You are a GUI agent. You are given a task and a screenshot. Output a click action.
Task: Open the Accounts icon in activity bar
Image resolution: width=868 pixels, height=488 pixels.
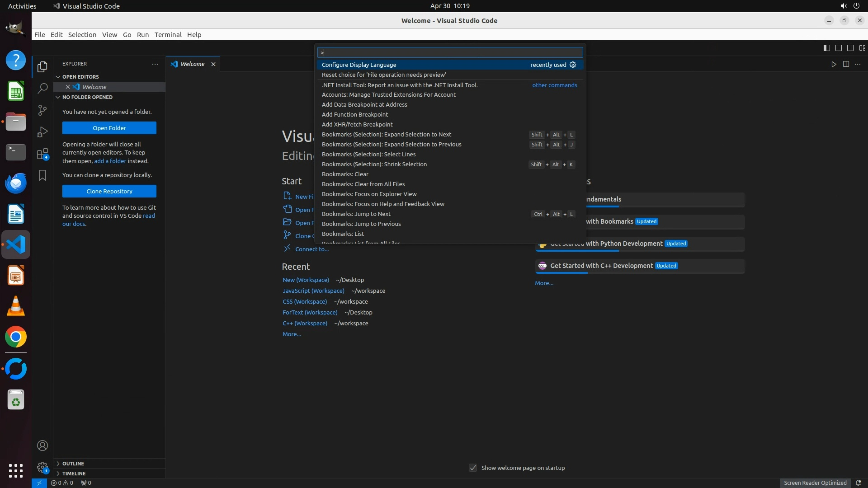[x=42, y=446]
